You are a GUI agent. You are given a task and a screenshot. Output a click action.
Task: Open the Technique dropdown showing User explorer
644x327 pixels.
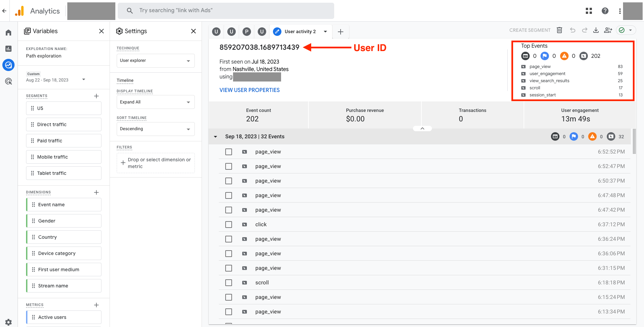[156, 61]
